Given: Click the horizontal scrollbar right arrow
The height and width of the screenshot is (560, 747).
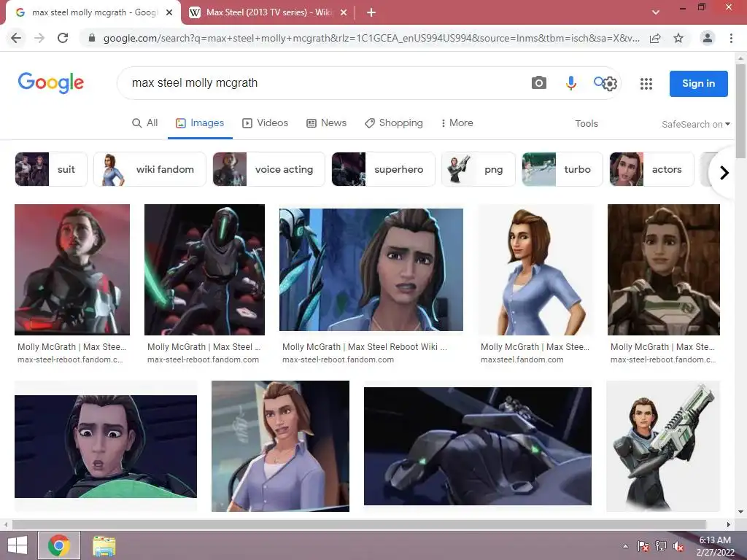Looking at the screenshot, I should 728,524.
